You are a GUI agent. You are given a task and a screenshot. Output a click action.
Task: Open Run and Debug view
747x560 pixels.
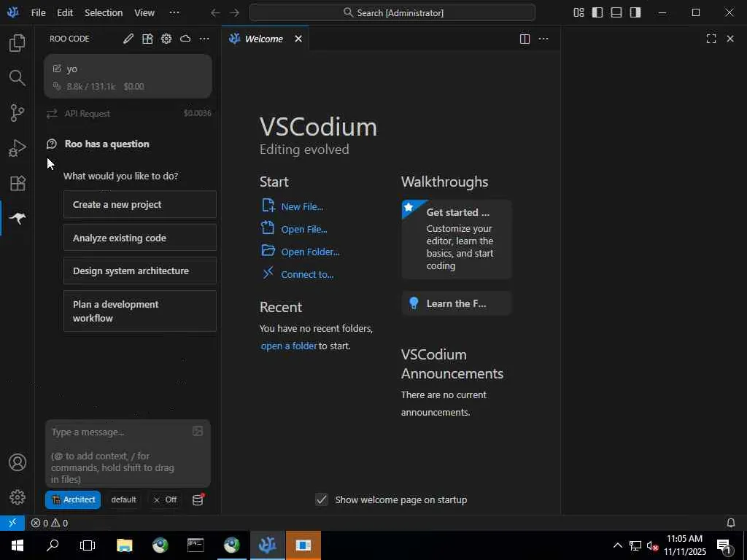[x=18, y=148]
